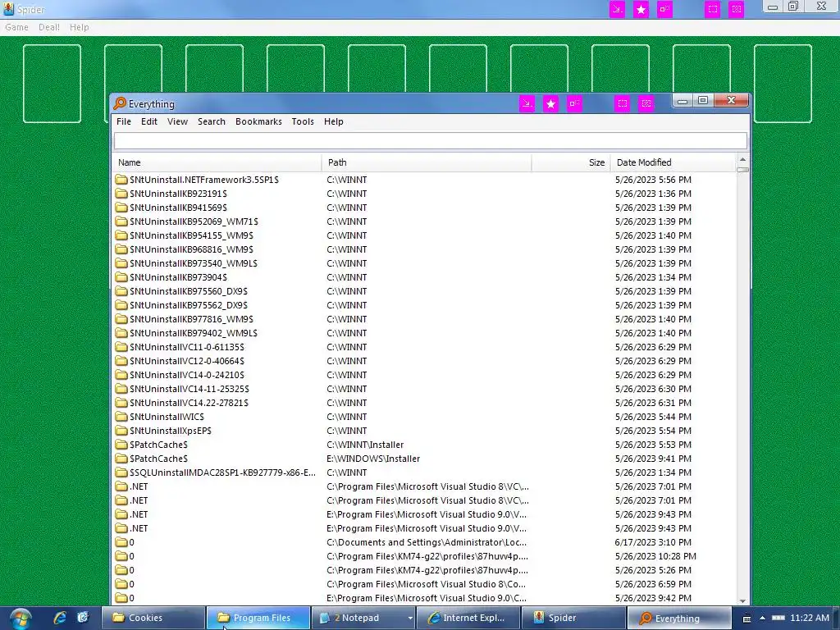Click the battery-like tray icon beside the clock
Image resolution: width=840 pixels, height=630 pixels.
pyautogui.click(x=778, y=618)
